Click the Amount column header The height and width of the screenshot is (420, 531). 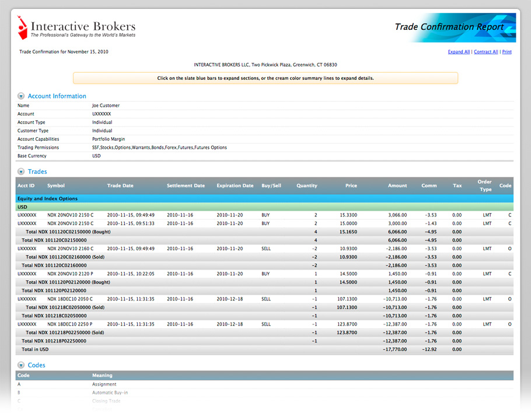(x=397, y=185)
